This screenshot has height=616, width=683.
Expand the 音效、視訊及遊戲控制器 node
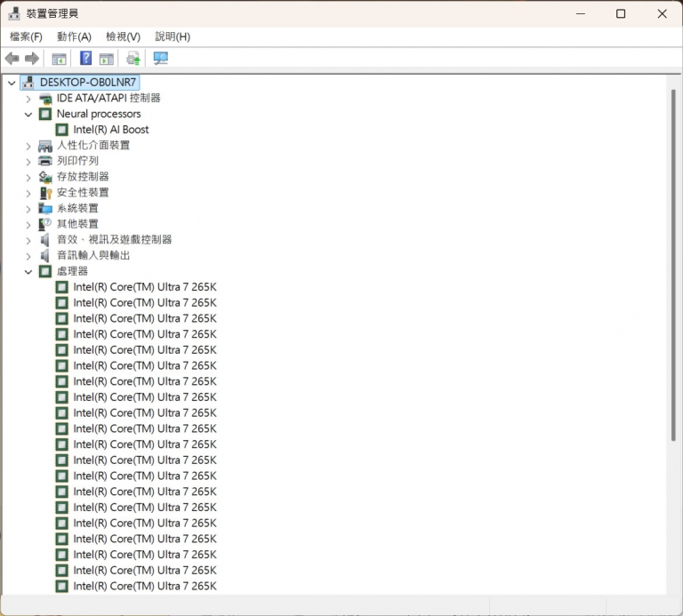[x=28, y=240]
